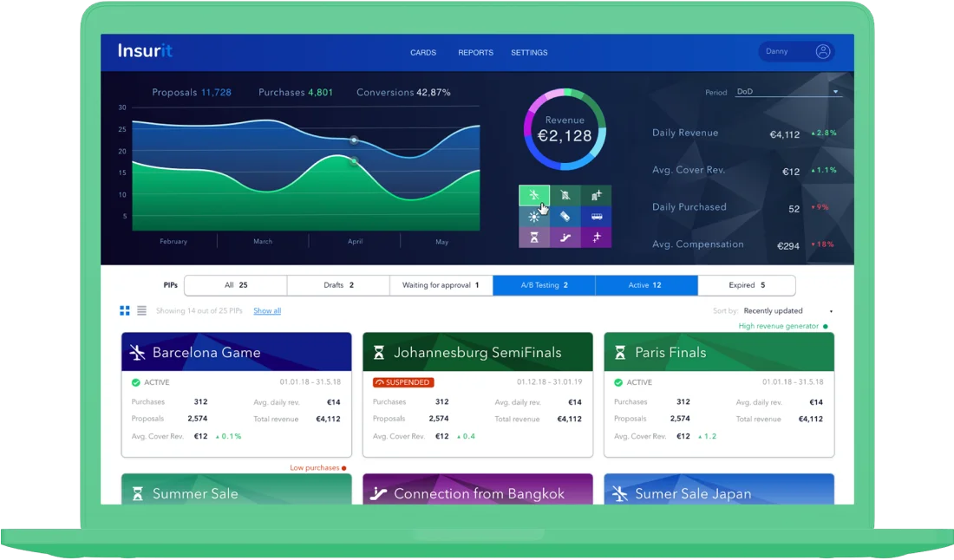Viewport: 954px width, 560px height.
Task: Select the lost luggage category tile
Action: click(x=565, y=195)
